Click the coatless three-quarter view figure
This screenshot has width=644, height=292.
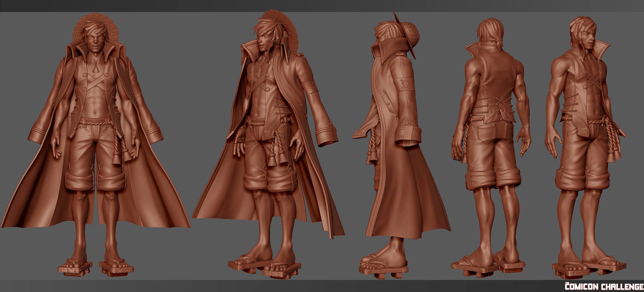(586, 147)
